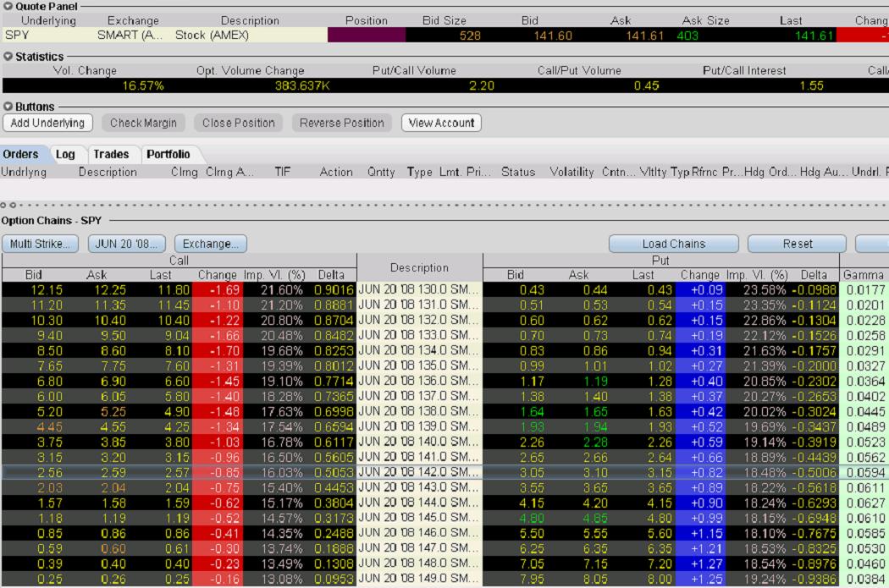889x588 pixels.
Task: Click the Load Chains button
Action: [x=674, y=244]
